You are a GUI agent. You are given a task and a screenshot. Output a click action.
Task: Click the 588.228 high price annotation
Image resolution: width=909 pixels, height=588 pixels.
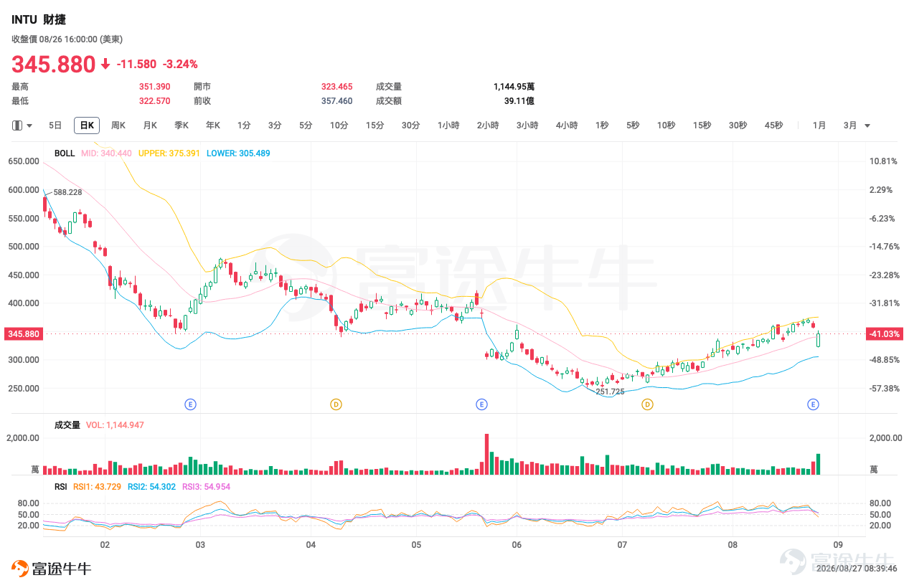pos(67,192)
